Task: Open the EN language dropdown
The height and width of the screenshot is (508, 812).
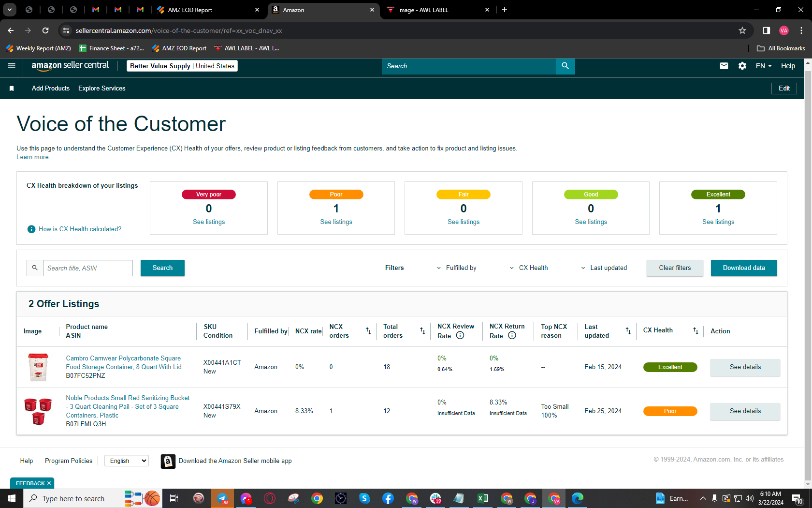Action: [x=764, y=66]
